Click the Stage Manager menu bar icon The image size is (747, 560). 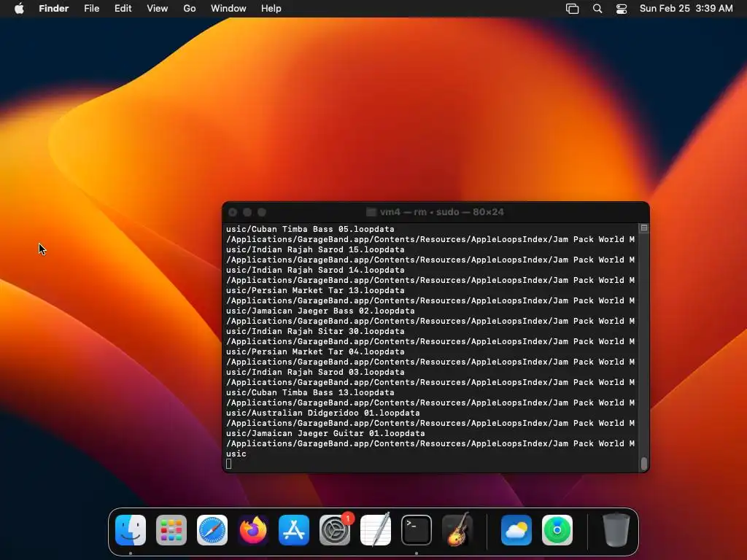pyautogui.click(x=572, y=9)
